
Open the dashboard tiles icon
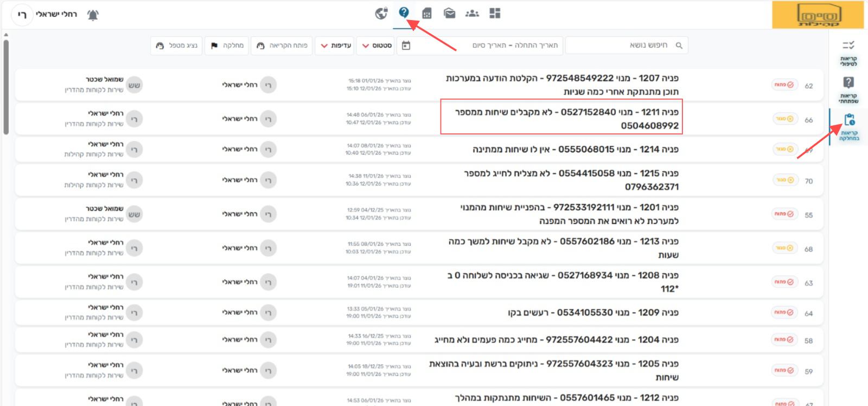point(495,13)
